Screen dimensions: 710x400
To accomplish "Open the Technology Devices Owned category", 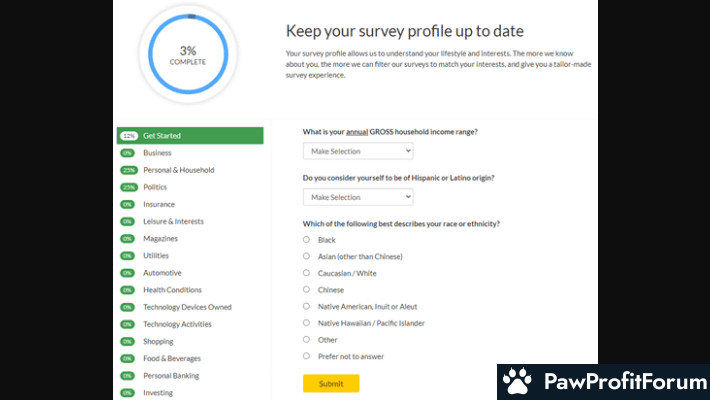I will point(187,307).
